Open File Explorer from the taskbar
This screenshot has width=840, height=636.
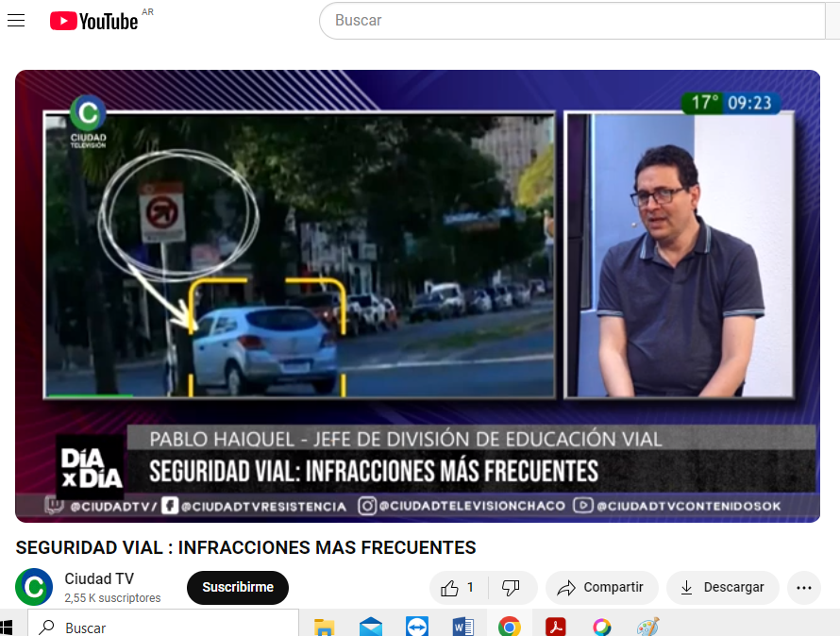click(x=325, y=627)
